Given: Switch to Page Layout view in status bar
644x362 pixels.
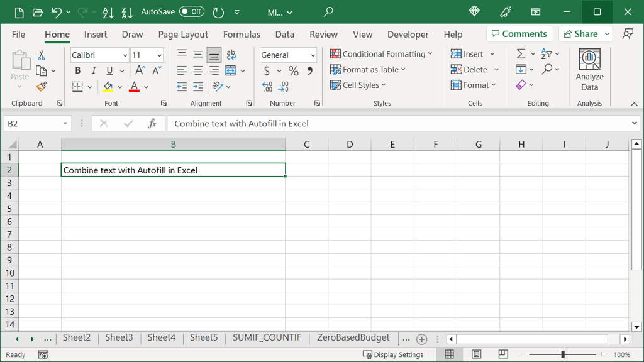Looking at the screenshot, I should click(476, 354).
